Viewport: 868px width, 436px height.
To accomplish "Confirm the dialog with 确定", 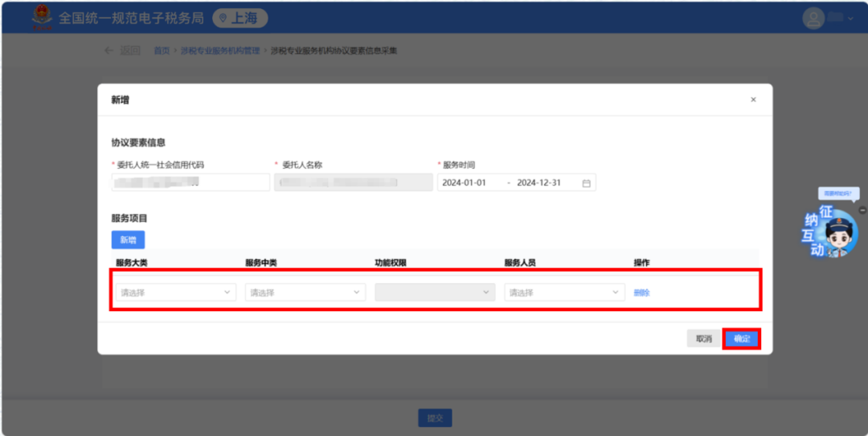I will click(x=742, y=339).
